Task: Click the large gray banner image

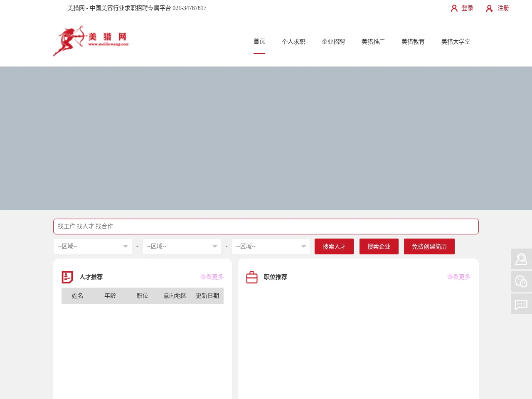Action: 266,138
